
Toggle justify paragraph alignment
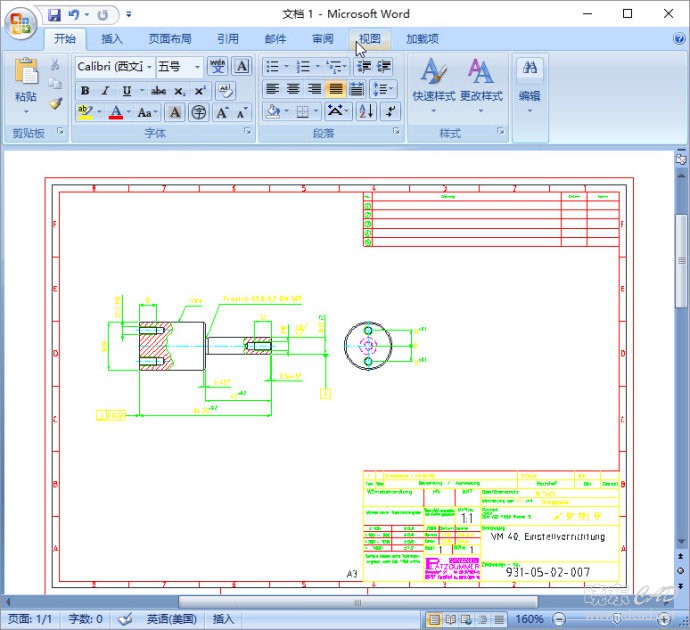(x=336, y=89)
